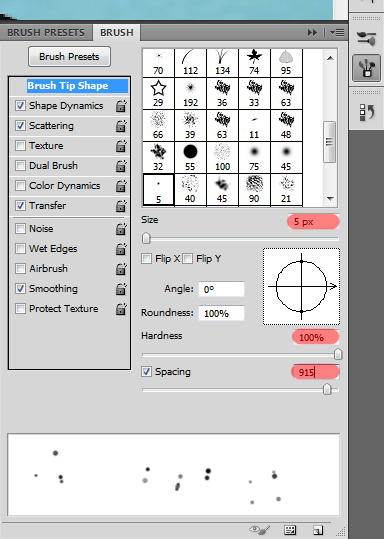Open the Preset Manager icon
384x539 pixels.
point(290,530)
